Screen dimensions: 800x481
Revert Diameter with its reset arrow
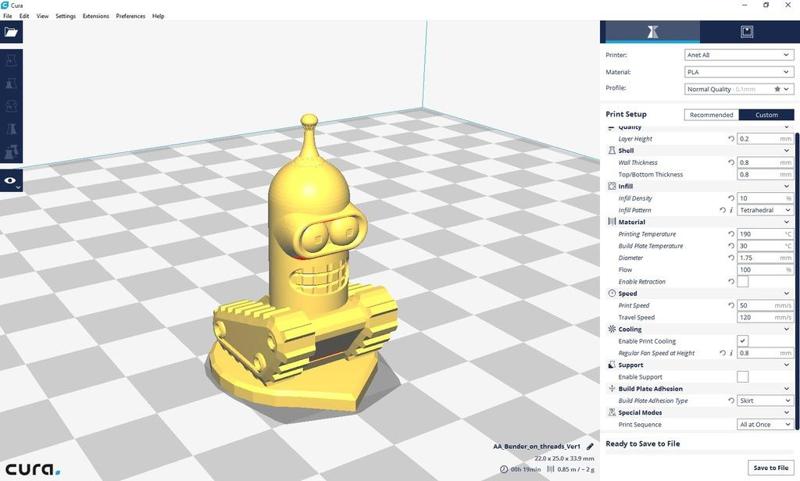(731, 258)
